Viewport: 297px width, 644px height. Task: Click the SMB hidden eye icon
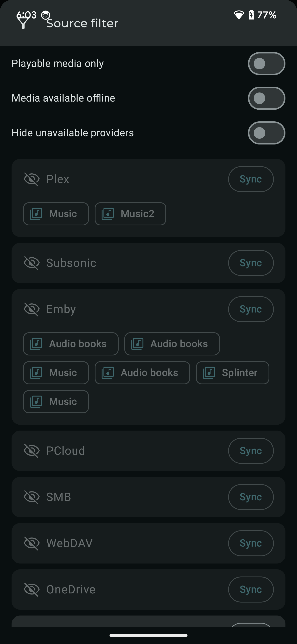[x=32, y=497]
